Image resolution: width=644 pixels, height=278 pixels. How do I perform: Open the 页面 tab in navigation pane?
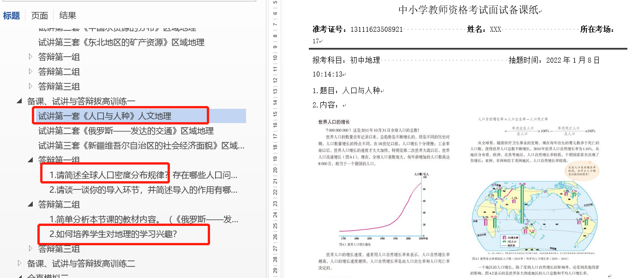(39, 16)
